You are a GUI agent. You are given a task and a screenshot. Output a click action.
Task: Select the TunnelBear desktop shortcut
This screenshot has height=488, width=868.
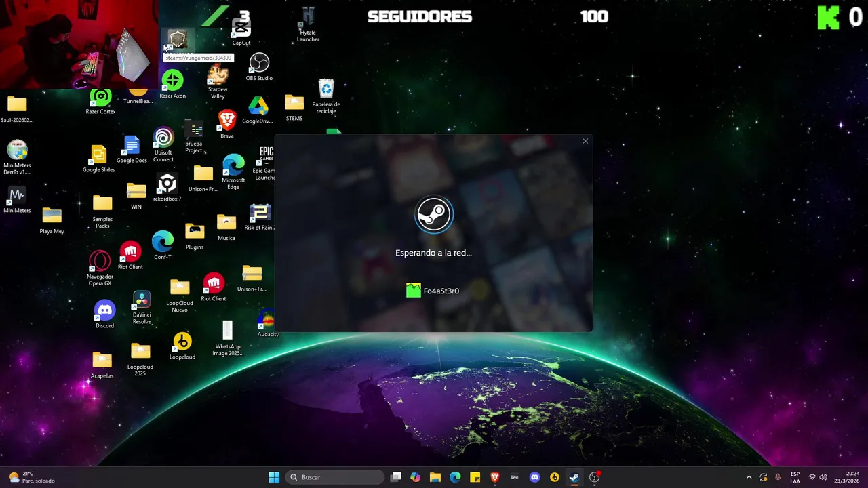click(138, 96)
